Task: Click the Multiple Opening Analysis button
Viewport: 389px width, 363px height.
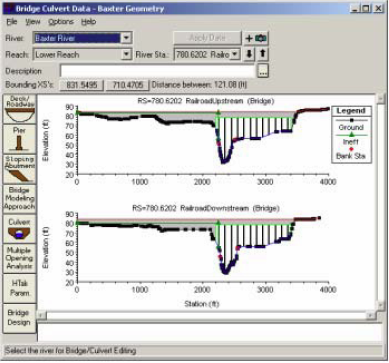Action: point(19,258)
